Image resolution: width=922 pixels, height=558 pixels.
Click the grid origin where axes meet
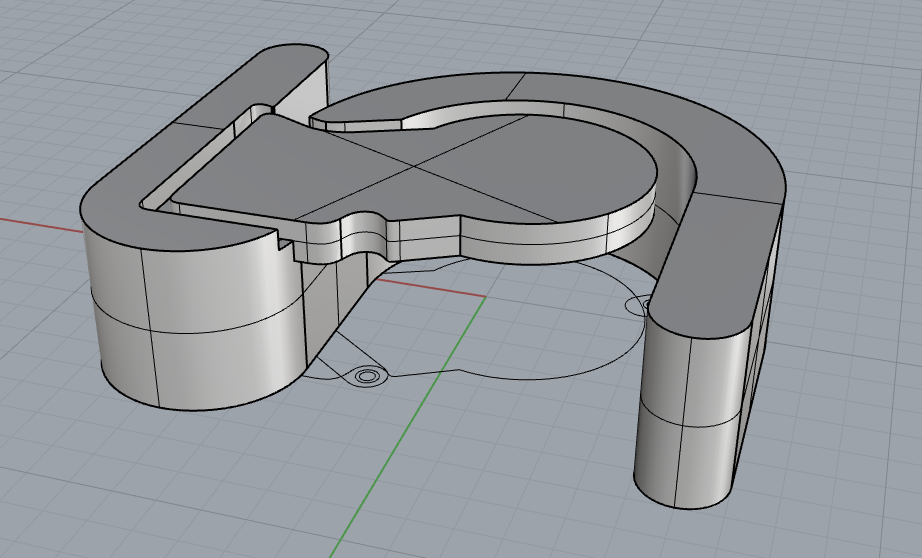click(485, 297)
